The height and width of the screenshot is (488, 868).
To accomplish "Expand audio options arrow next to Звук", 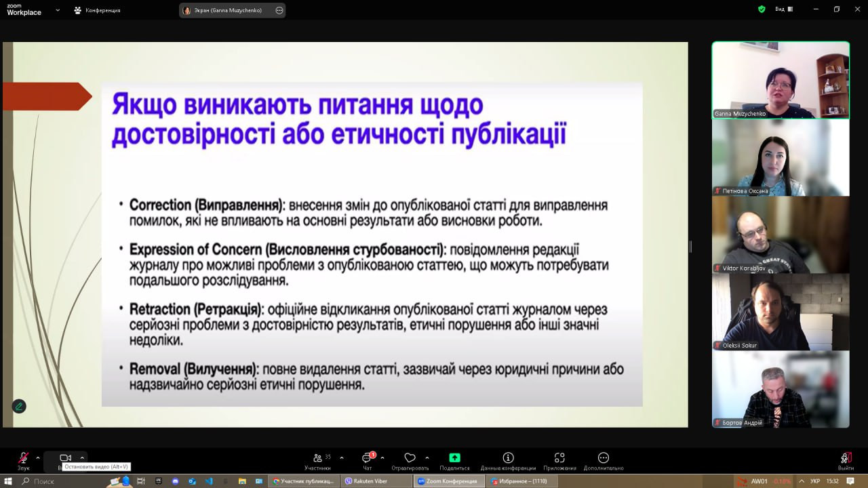I will tap(38, 457).
